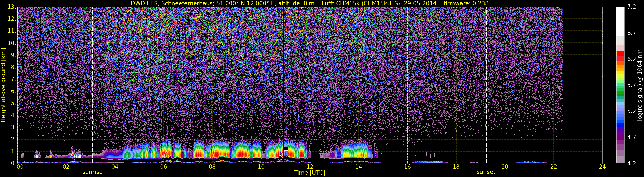The height and width of the screenshot is (177, 644).
Task: Click the 13 km height tick label
Action: coord(12,7)
